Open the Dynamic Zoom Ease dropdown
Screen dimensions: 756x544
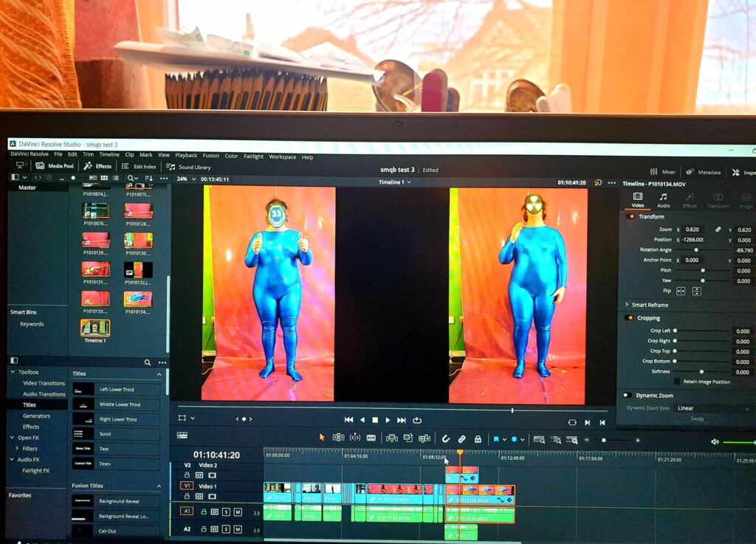click(712, 408)
